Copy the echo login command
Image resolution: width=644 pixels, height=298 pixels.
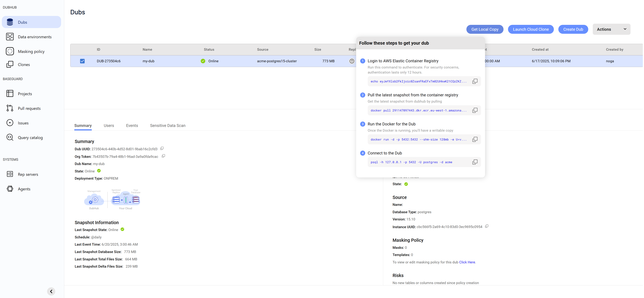[475, 81]
